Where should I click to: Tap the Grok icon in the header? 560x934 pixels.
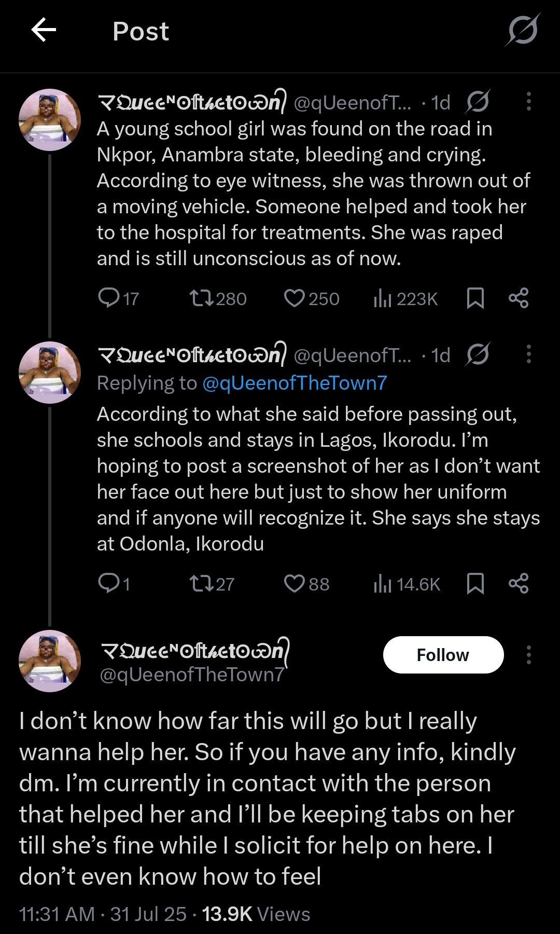pos(522,30)
